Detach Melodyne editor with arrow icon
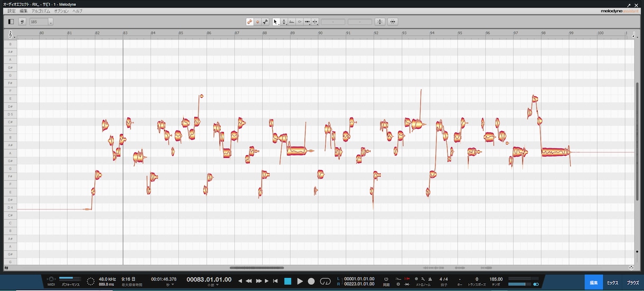 coord(628,4)
